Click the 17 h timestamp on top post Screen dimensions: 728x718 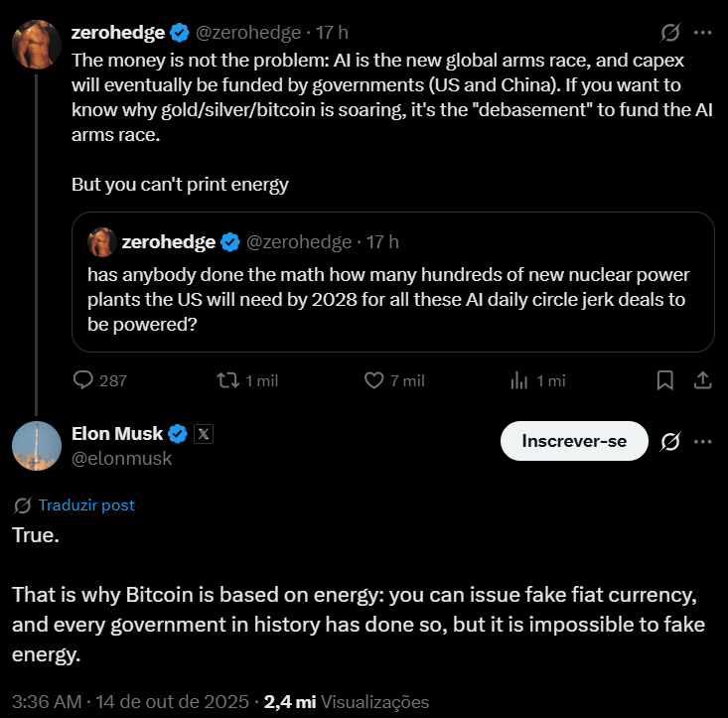[331, 32]
